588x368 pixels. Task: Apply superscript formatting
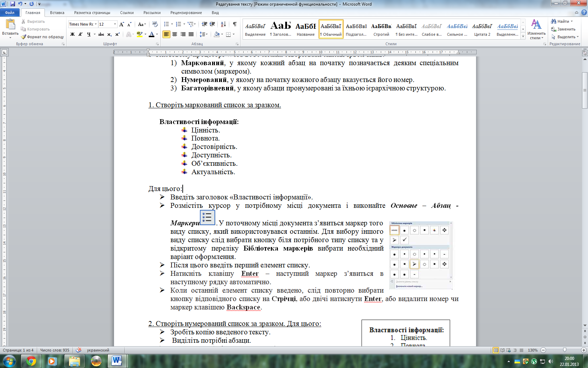coord(117,34)
